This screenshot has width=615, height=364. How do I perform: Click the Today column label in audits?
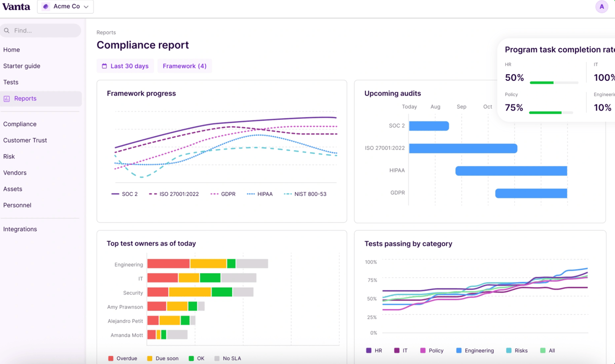[409, 107]
